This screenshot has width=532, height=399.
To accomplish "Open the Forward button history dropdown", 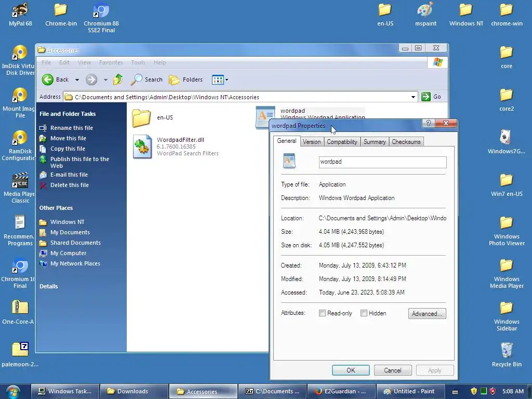I will click(105, 79).
